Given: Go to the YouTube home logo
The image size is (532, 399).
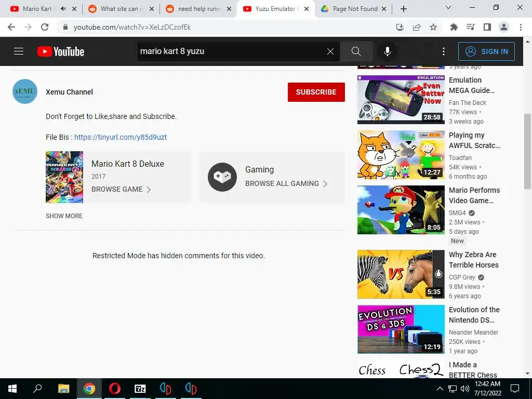Looking at the screenshot, I should (61, 51).
